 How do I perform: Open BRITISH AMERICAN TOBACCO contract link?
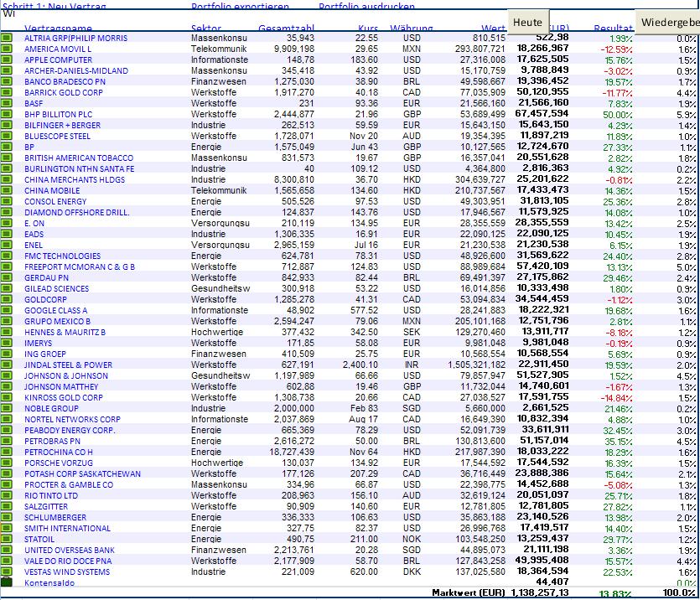79,158
